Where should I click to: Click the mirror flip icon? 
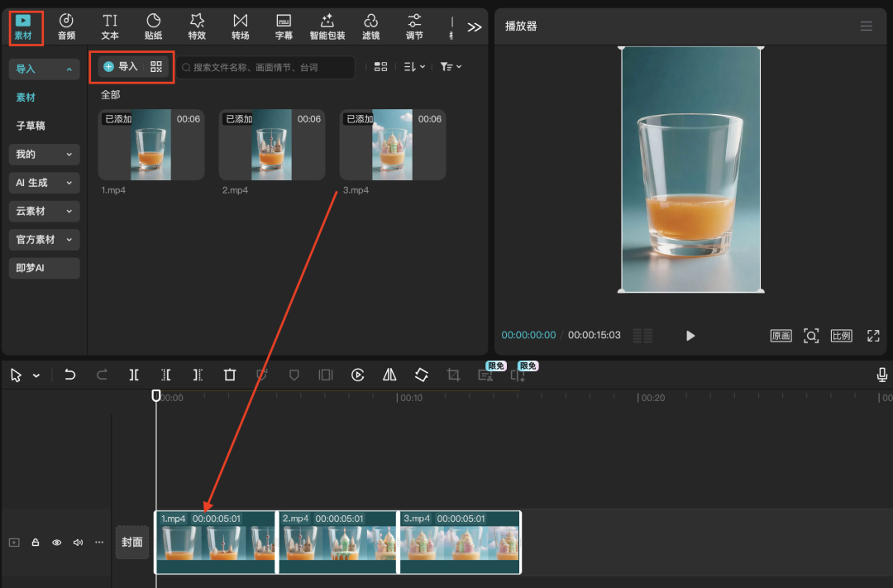(389, 375)
